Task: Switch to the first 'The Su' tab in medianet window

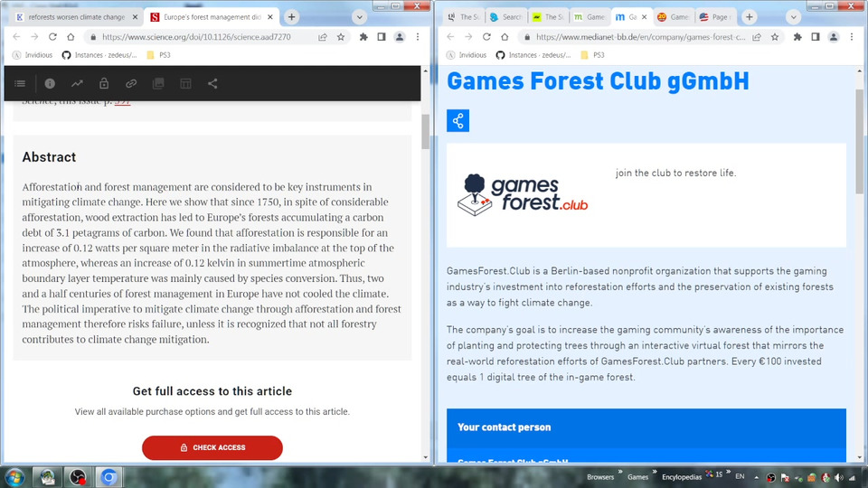Action: tap(464, 17)
